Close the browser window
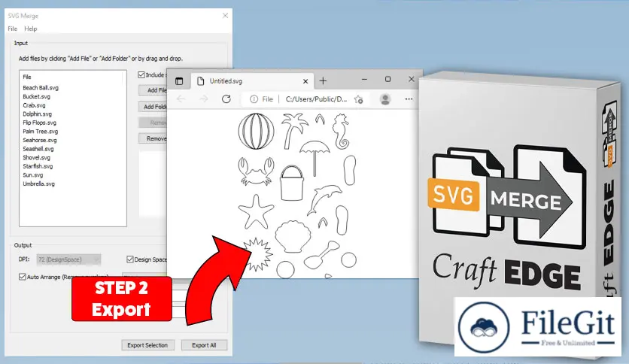Viewport: 629px width, 364px height. click(x=412, y=80)
